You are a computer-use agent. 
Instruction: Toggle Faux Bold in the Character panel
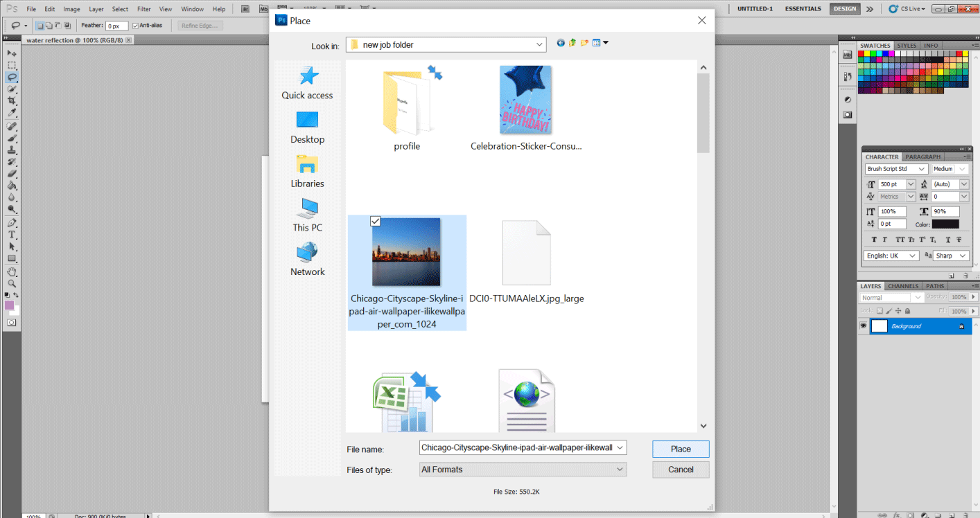pos(874,240)
